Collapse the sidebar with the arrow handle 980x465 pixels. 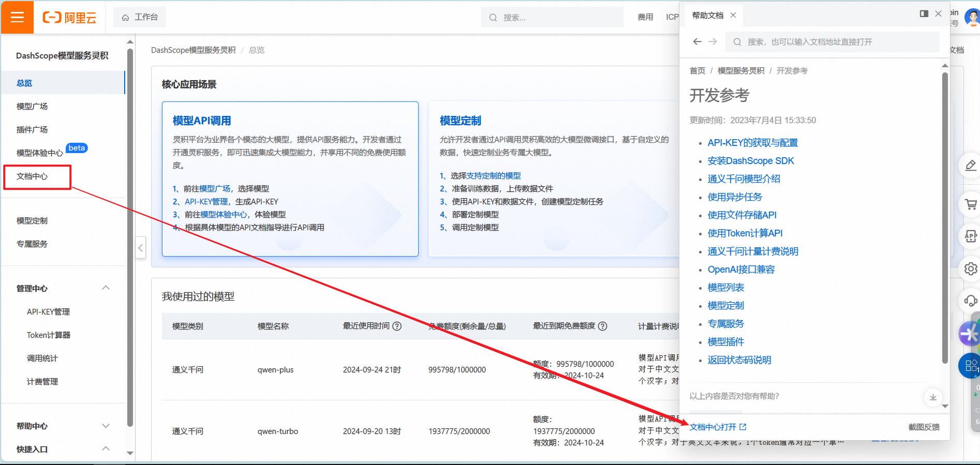(140, 248)
